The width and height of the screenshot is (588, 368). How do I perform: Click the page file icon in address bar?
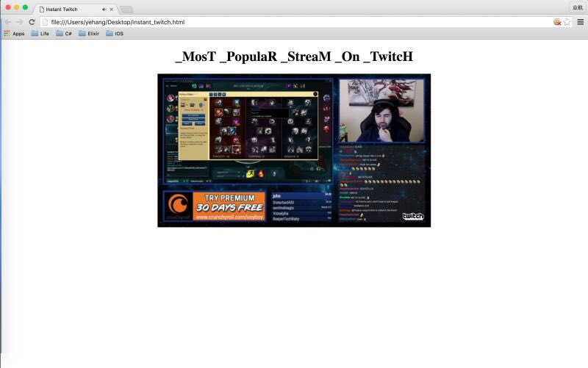(x=45, y=22)
